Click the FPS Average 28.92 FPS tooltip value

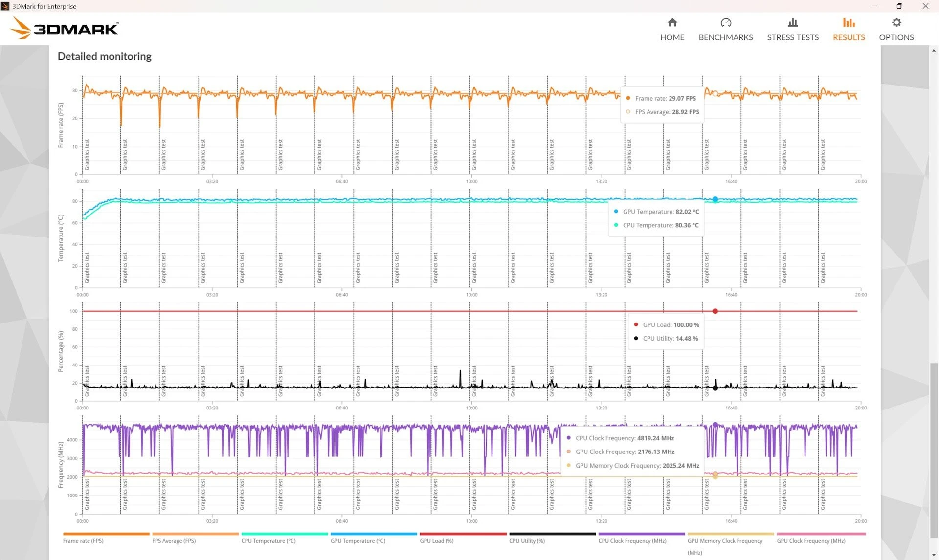coord(686,112)
